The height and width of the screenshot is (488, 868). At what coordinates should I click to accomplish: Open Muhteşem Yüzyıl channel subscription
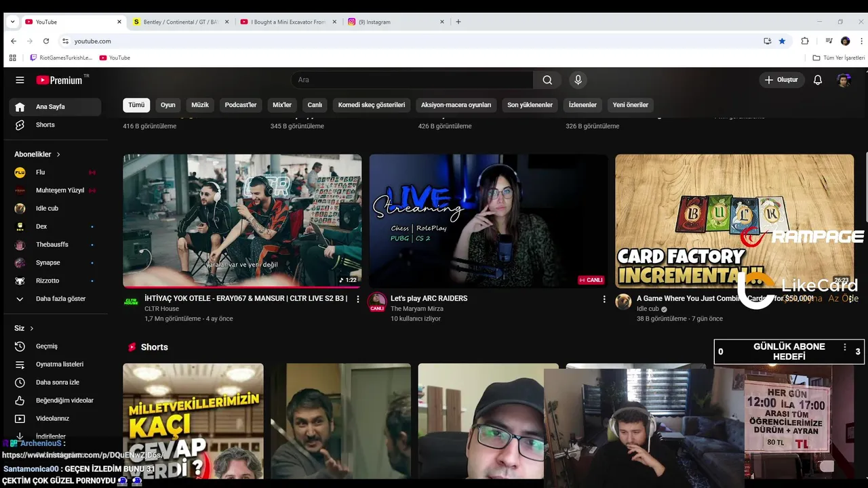[55, 190]
